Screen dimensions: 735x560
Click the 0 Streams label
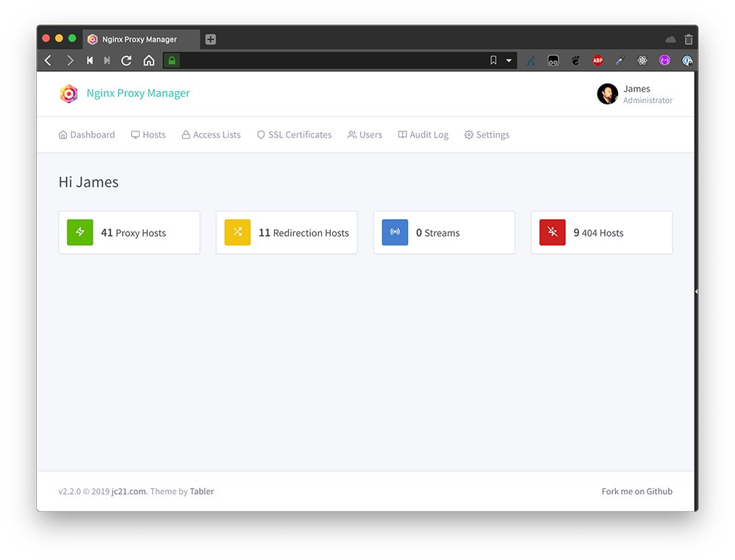point(438,233)
